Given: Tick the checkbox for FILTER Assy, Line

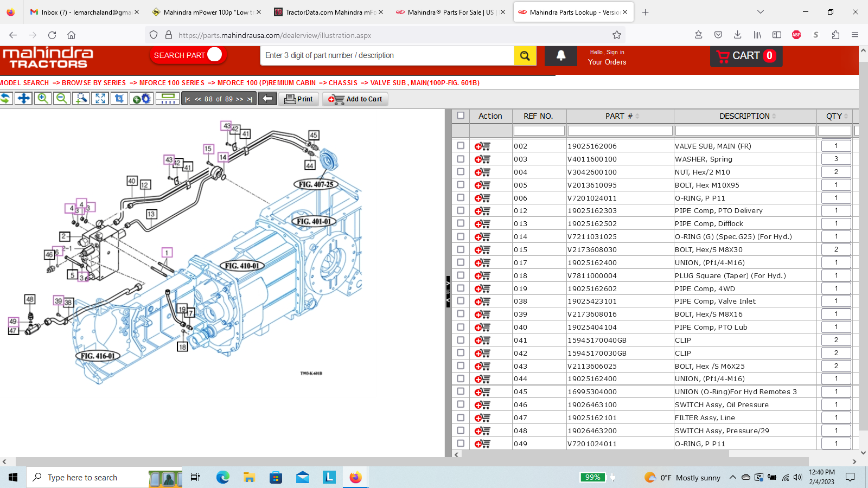Looking at the screenshot, I should tap(461, 418).
